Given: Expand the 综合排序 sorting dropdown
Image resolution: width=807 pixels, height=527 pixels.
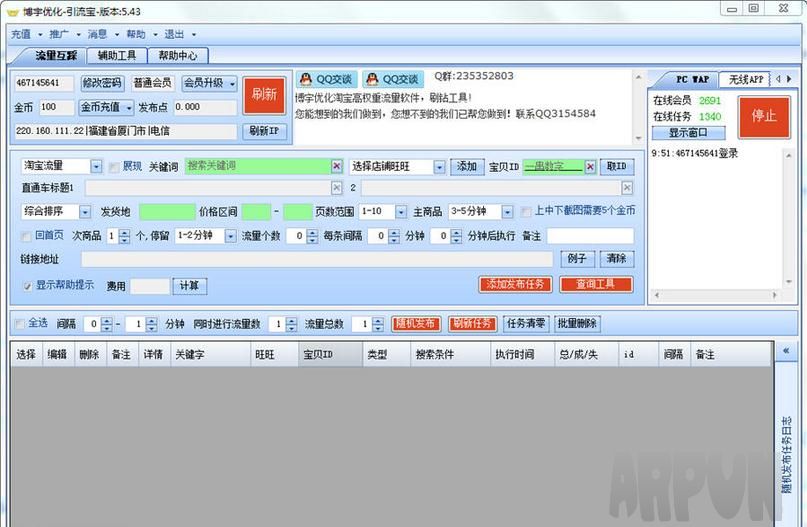Looking at the screenshot, I should coord(84,212).
